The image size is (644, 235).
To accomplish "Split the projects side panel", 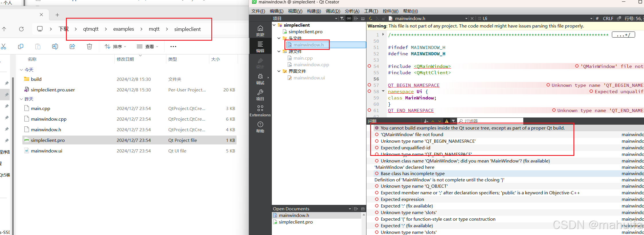I will pyautogui.click(x=356, y=18).
